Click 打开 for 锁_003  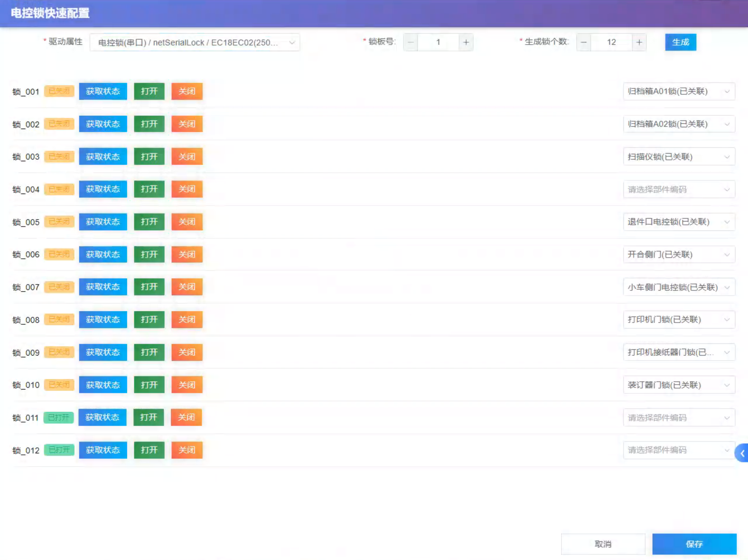coord(149,157)
